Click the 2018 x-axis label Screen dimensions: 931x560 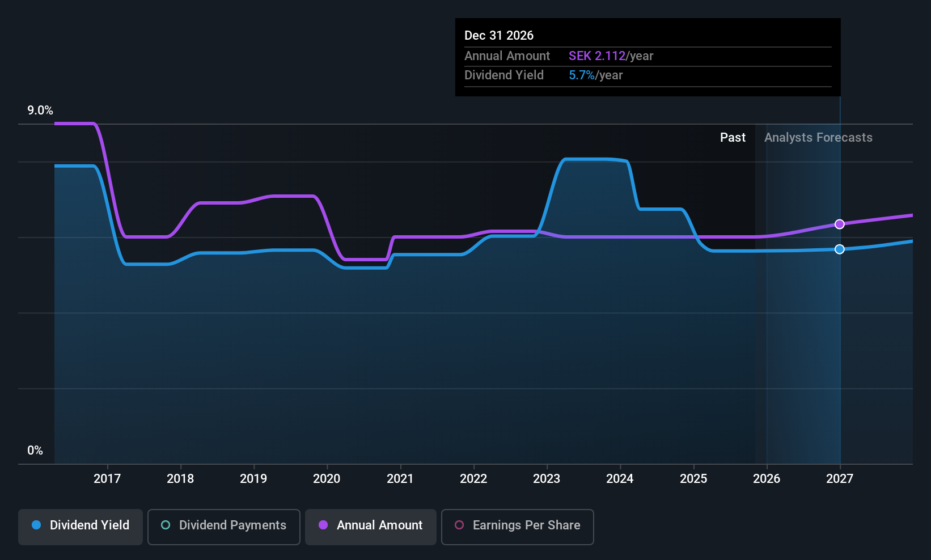(x=180, y=479)
